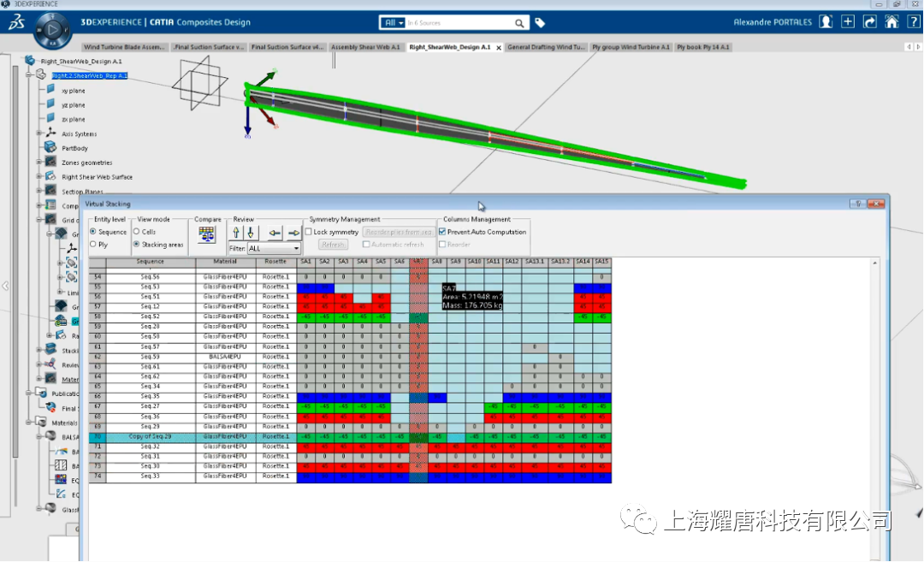
Task: Select the Copy of Seq.29 row
Action: click(x=350, y=436)
